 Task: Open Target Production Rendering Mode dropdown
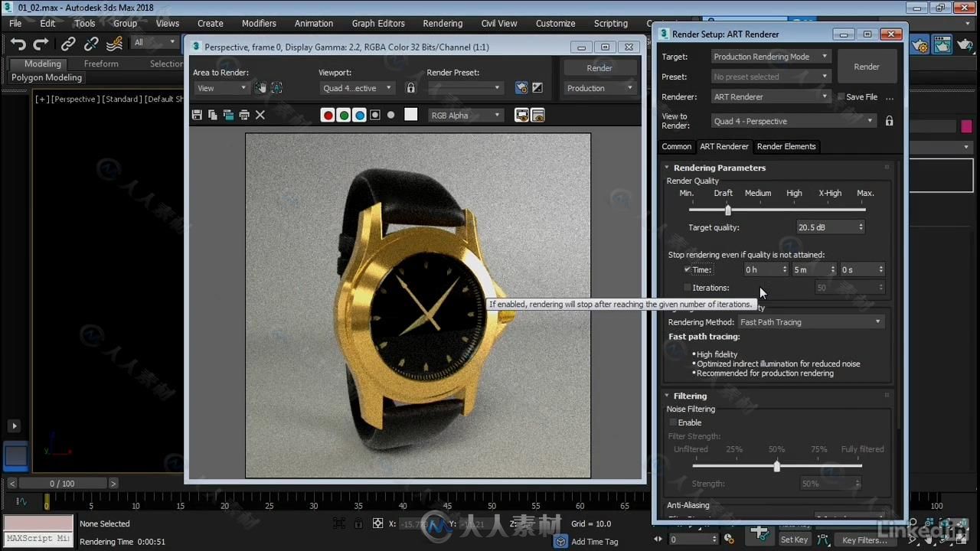tap(770, 56)
